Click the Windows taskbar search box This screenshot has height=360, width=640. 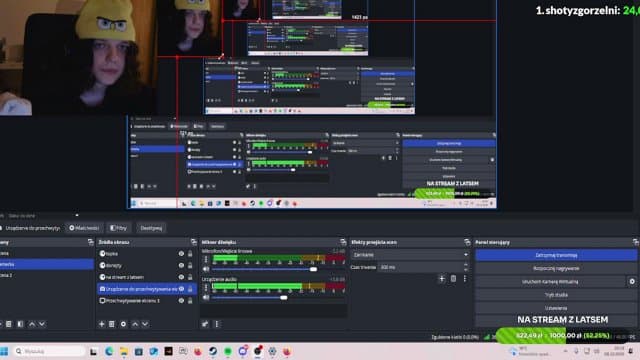pos(49,351)
